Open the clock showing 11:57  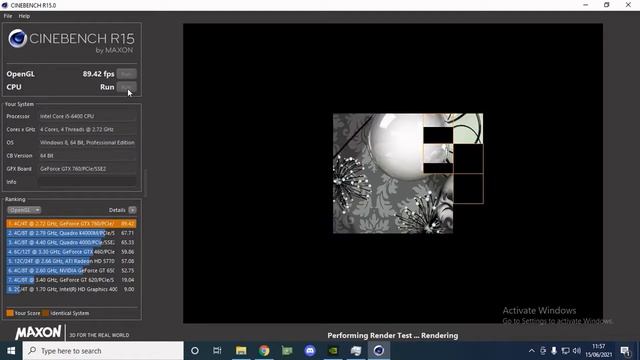(x=599, y=351)
